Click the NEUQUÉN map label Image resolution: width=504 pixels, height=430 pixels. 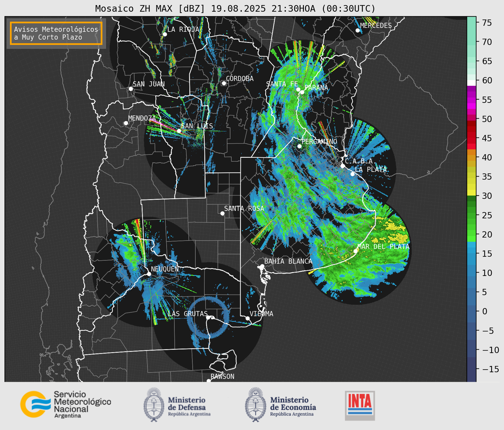(165, 269)
